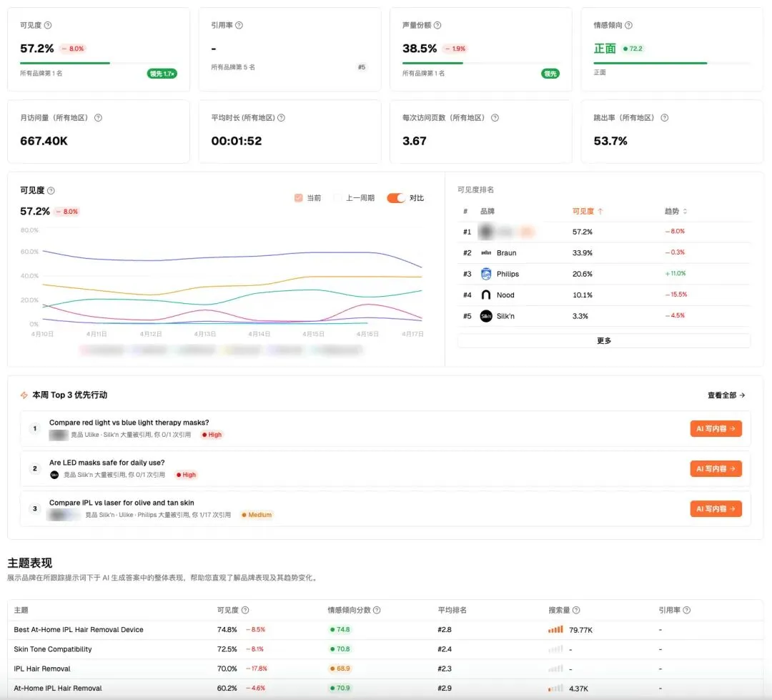Click Philips' +11.0% trend value

point(675,273)
